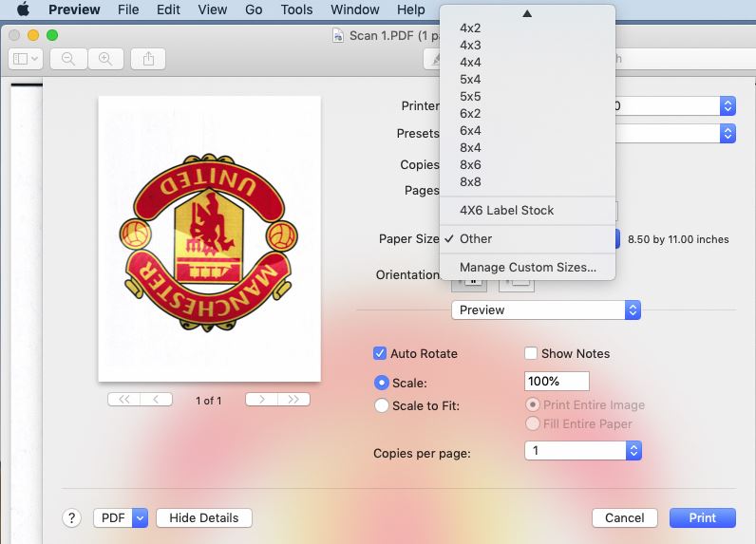Select portrait orientation icon
The width and height of the screenshot is (756, 544).
click(469, 284)
